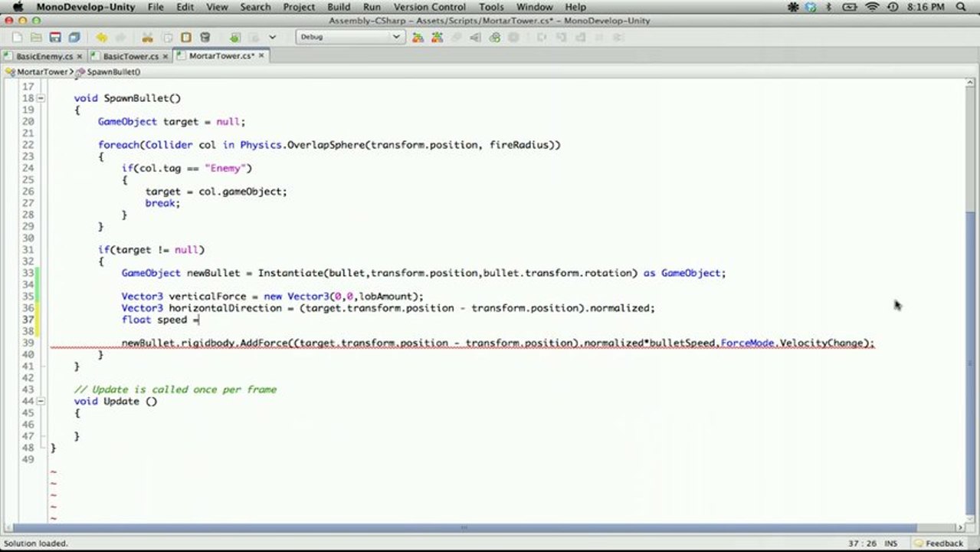Click the Rebuild All toolbar icon

[438, 37]
